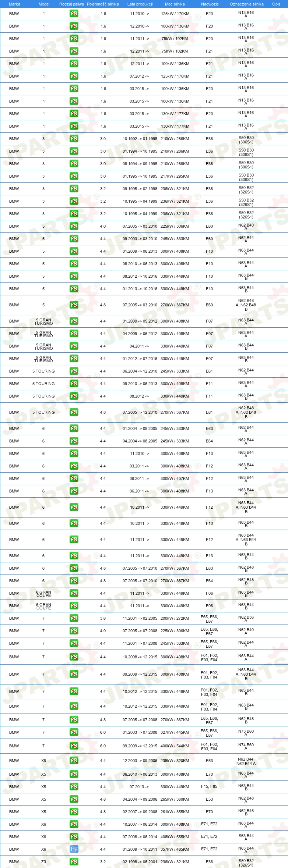Click fuel icon in N73 B60 row
The width and height of the screenshot is (288, 868).
point(74,732)
